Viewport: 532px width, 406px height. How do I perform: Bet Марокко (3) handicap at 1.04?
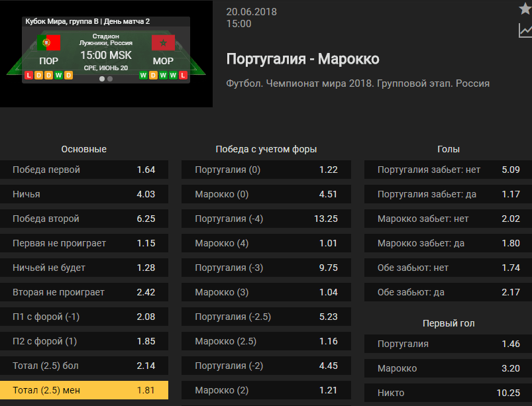(266, 292)
